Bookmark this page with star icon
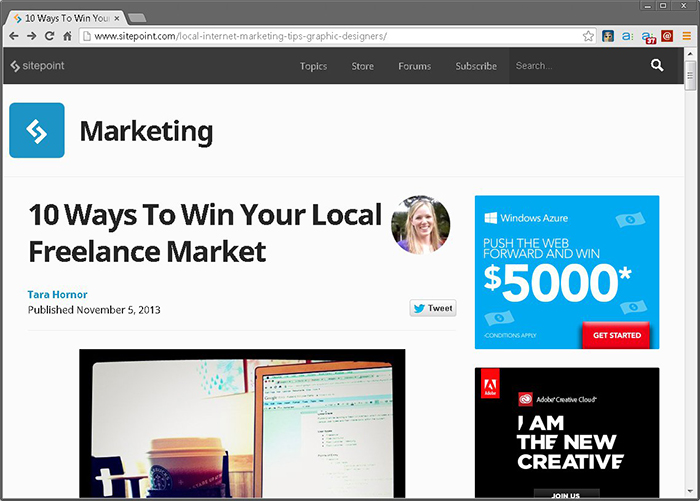The image size is (700, 501). click(588, 36)
